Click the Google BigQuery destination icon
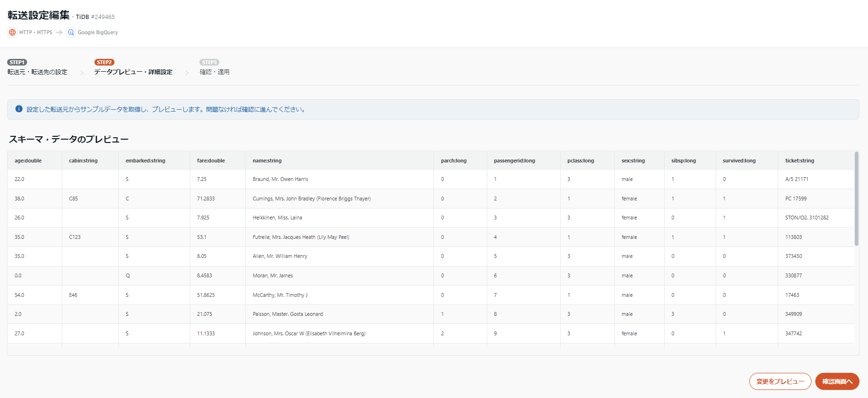Viewport: 868px width, 398px height. [x=71, y=32]
